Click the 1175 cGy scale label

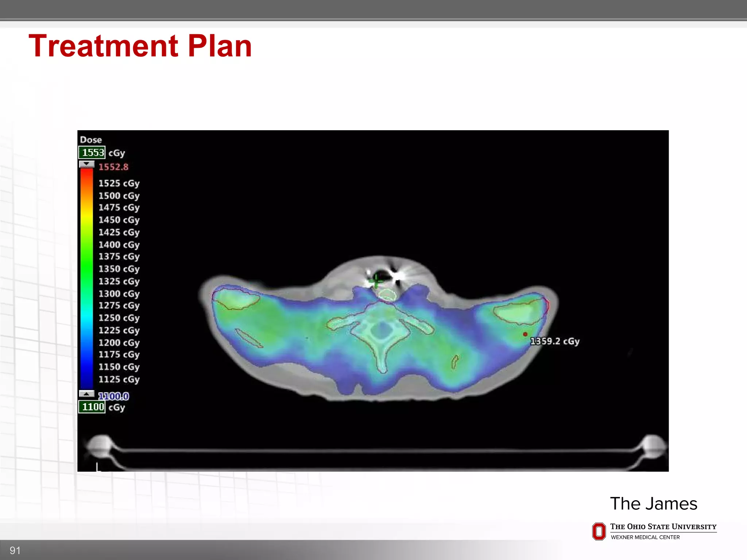pyautogui.click(x=119, y=354)
